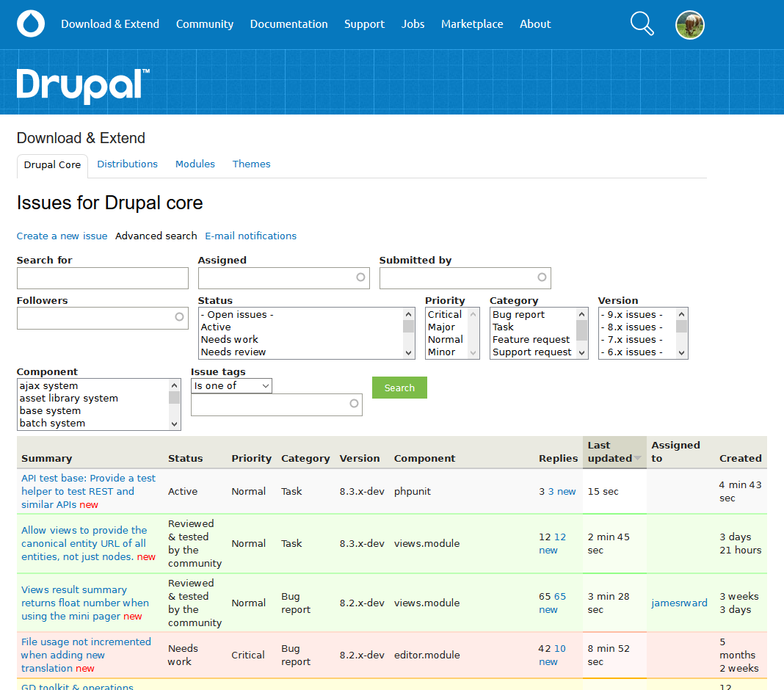Open the Support menu
This screenshot has height=690, width=784.
pyautogui.click(x=365, y=24)
